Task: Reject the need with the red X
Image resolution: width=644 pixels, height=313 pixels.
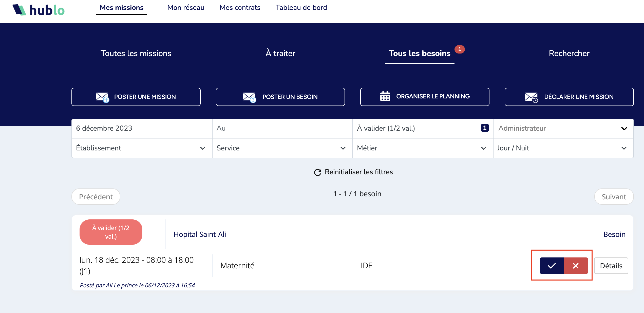Action: [576, 266]
